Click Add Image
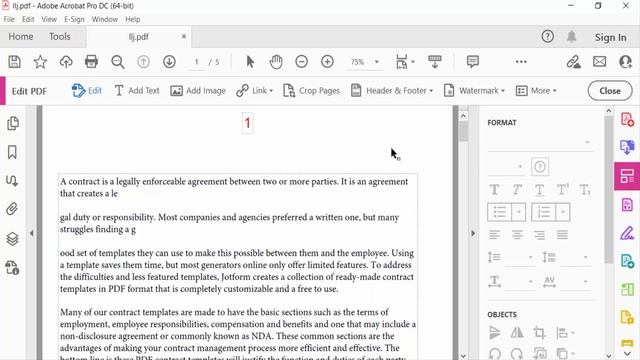This screenshot has width=640, height=360. [198, 91]
